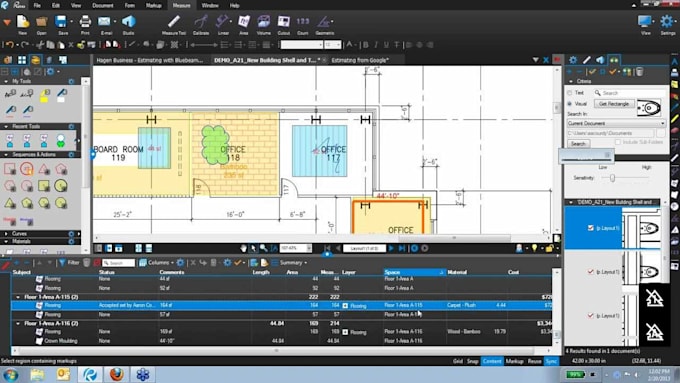Switch to Hagen Business document tab
This screenshot has height=383, width=680.
click(150, 60)
